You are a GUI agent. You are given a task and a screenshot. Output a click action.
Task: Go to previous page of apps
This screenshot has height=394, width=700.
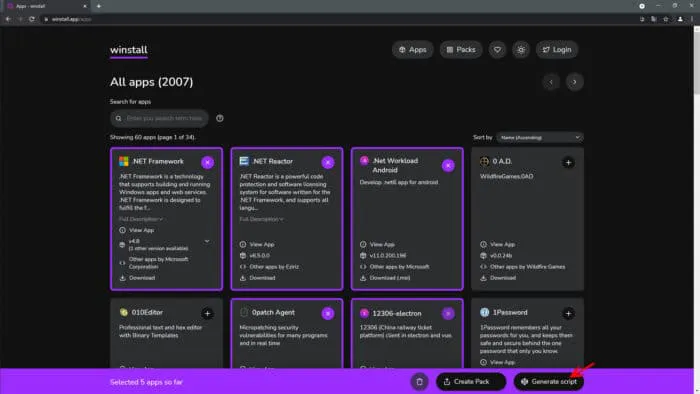[551, 82]
